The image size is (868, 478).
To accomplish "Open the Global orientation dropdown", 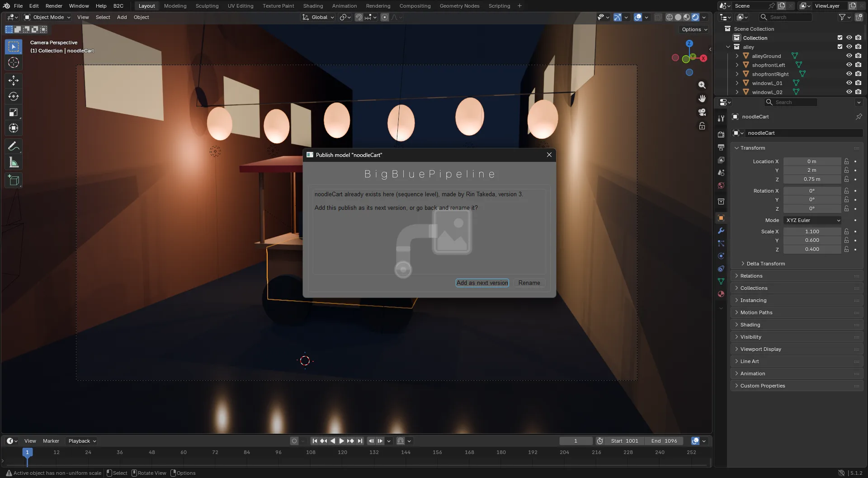I will (x=318, y=17).
